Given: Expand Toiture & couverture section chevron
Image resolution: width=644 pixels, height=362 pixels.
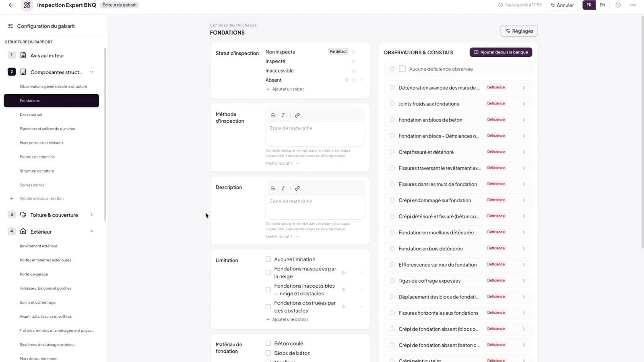Looking at the screenshot, I should tap(92, 215).
